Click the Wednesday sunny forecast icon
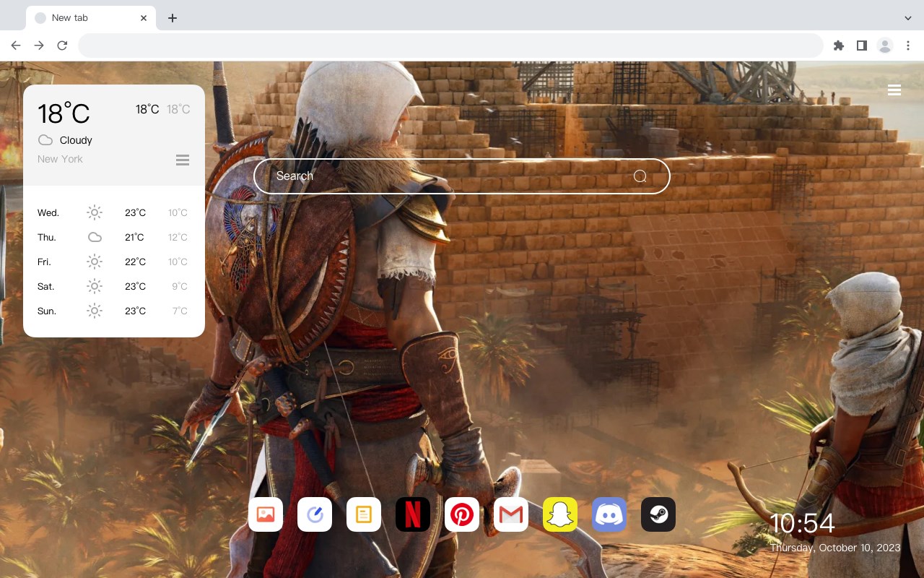The height and width of the screenshot is (578, 924). coord(95,212)
